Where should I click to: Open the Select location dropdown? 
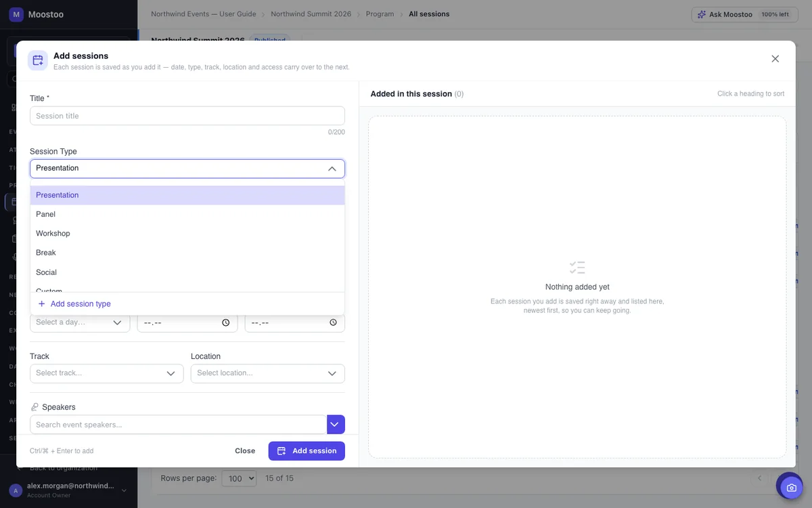click(268, 373)
